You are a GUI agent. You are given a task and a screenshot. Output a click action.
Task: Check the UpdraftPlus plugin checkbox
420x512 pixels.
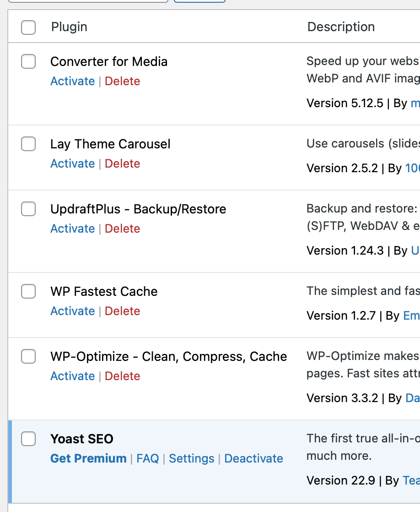coord(28,209)
